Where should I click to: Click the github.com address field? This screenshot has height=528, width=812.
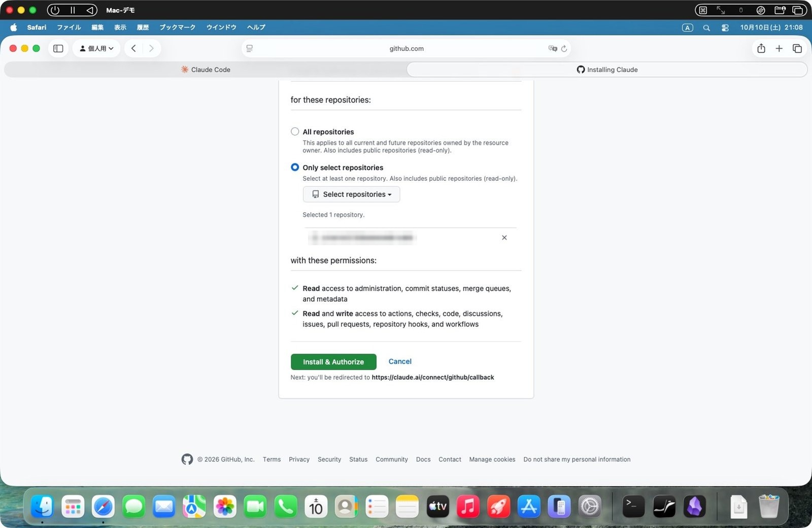[x=407, y=48]
